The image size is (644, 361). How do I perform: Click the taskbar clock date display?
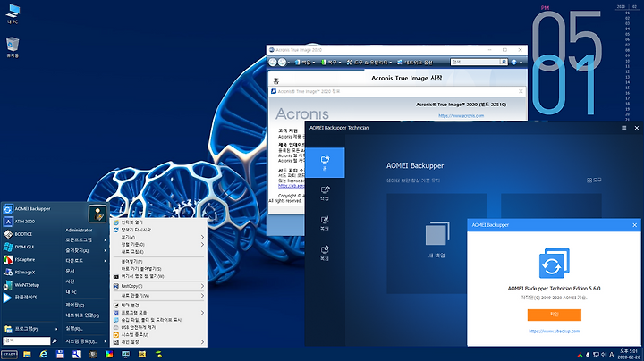click(629, 355)
